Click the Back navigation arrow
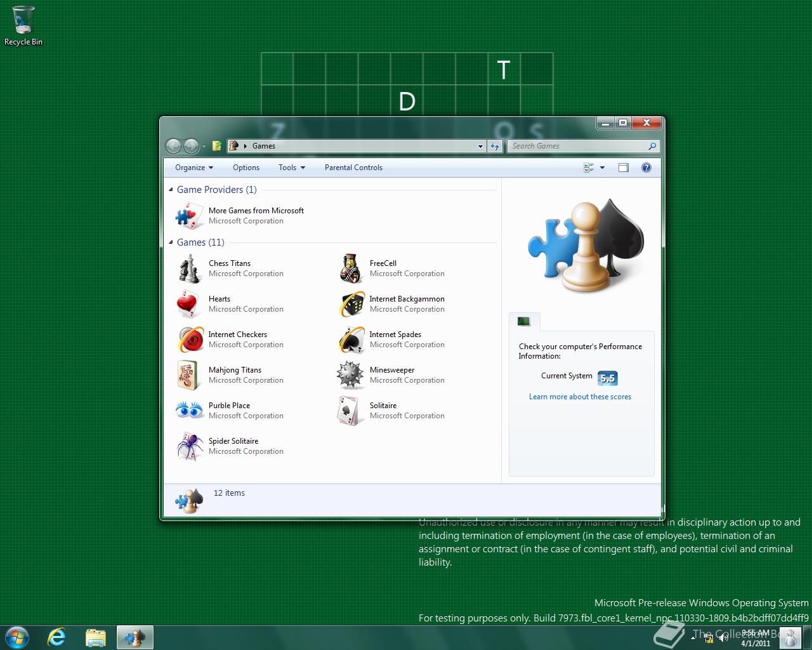812x650 pixels. (173, 146)
